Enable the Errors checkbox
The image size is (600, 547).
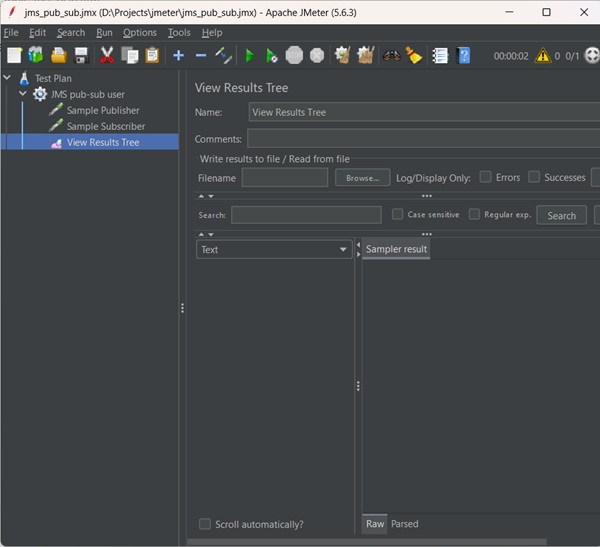tap(485, 177)
